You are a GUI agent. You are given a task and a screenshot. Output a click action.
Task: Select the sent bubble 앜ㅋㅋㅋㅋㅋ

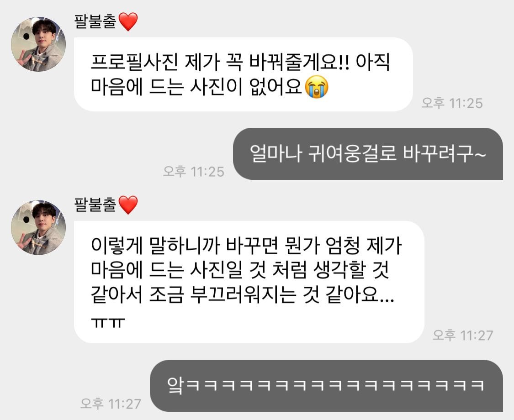pos(327,386)
